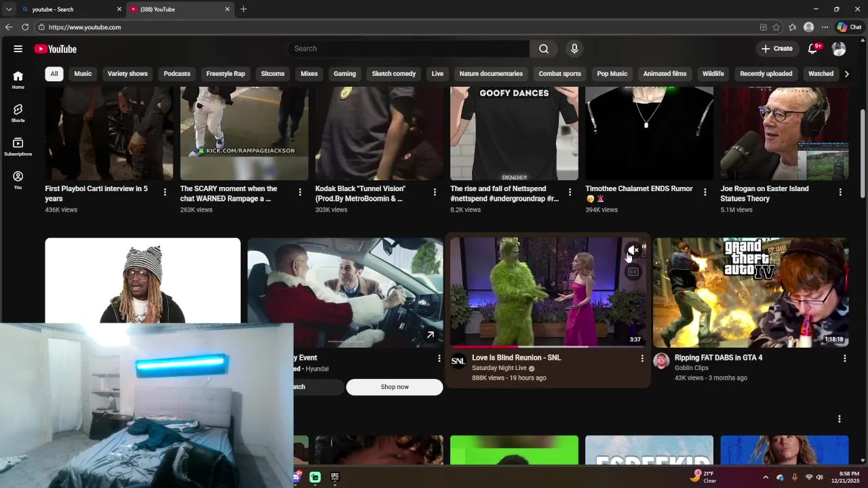Open options for Timothee Chalamet ENDS Rumor
This screenshot has height=488, width=868.
tap(705, 192)
